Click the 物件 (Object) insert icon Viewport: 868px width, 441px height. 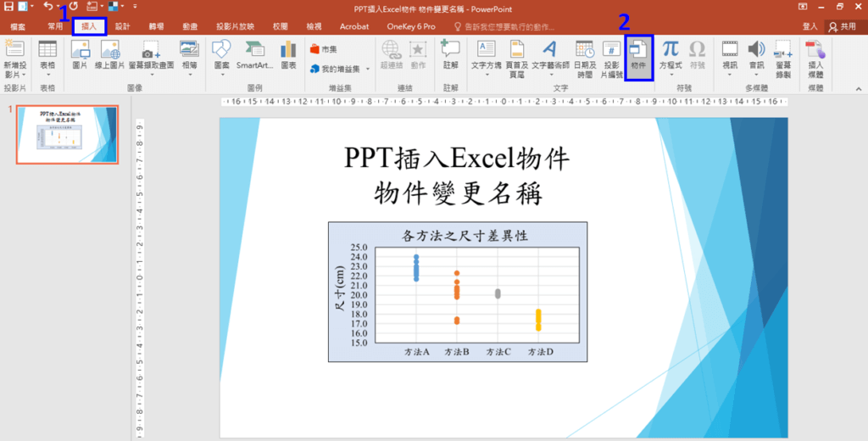[638, 55]
